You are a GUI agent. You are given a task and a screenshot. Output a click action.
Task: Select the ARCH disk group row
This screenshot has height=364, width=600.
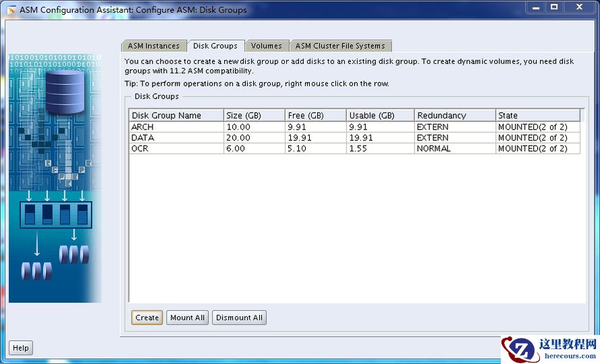pos(355,127)
